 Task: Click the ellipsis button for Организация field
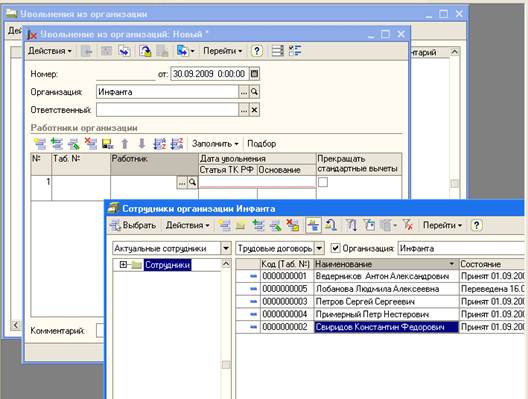(x=244, y=92)
